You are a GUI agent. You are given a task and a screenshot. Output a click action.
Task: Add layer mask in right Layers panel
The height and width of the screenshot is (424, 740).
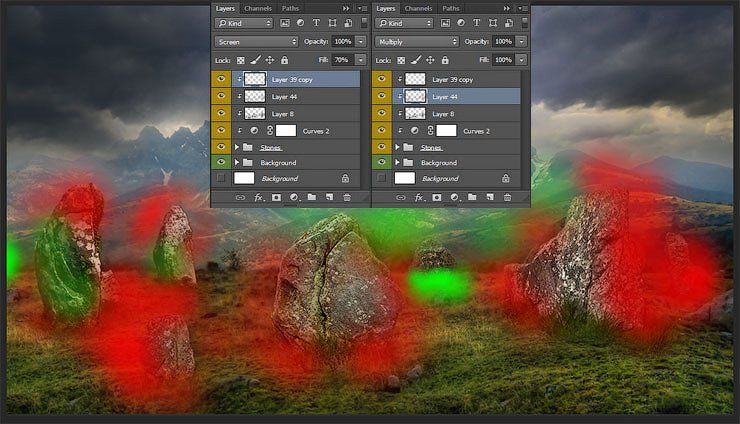pos(437,197)
